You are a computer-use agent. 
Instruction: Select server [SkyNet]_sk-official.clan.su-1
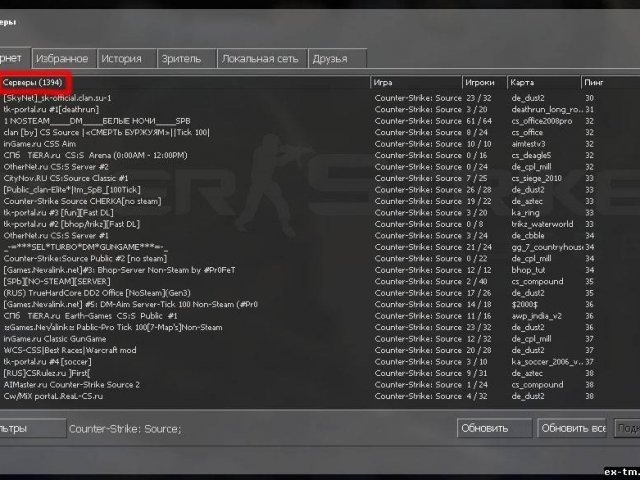coord(320,98)
